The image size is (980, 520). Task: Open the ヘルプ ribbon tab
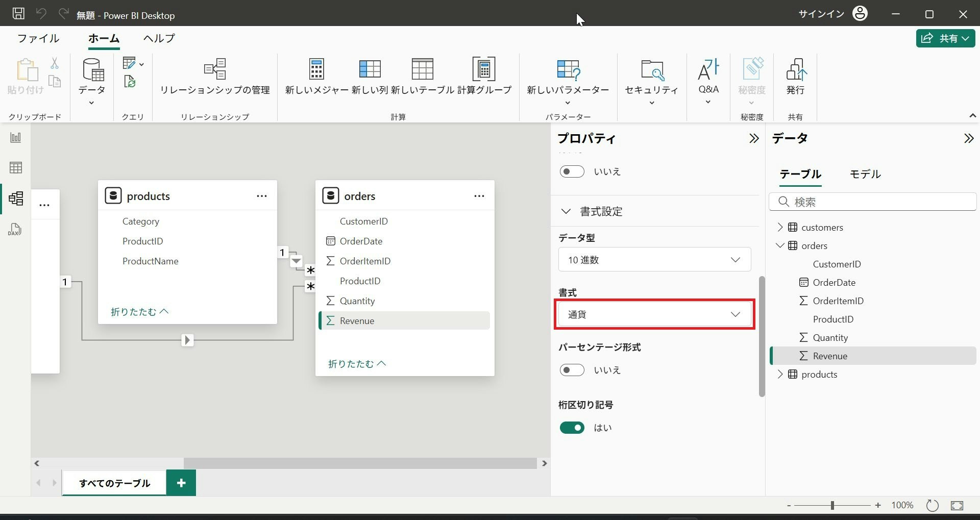point(159,38)
